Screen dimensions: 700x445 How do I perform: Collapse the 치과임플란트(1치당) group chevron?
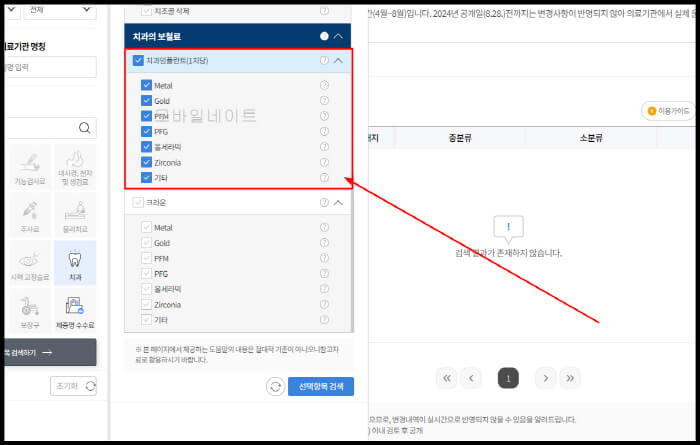(338, 60)
